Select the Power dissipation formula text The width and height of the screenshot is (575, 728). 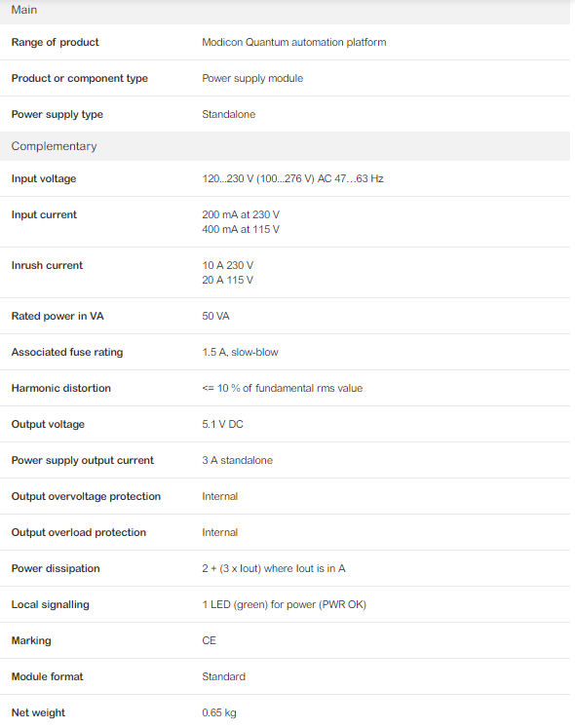pos(274,569)
